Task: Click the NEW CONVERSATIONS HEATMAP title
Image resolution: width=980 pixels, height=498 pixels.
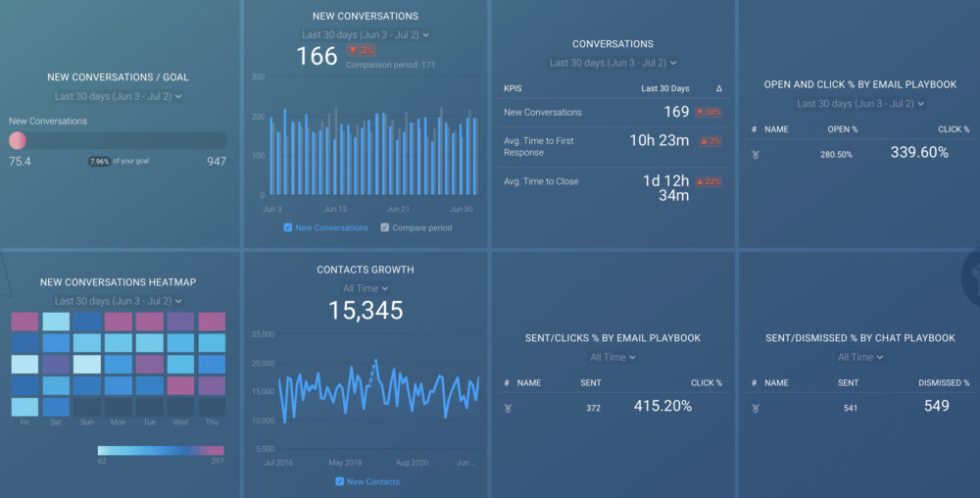Action: click(x=119, y=282)
